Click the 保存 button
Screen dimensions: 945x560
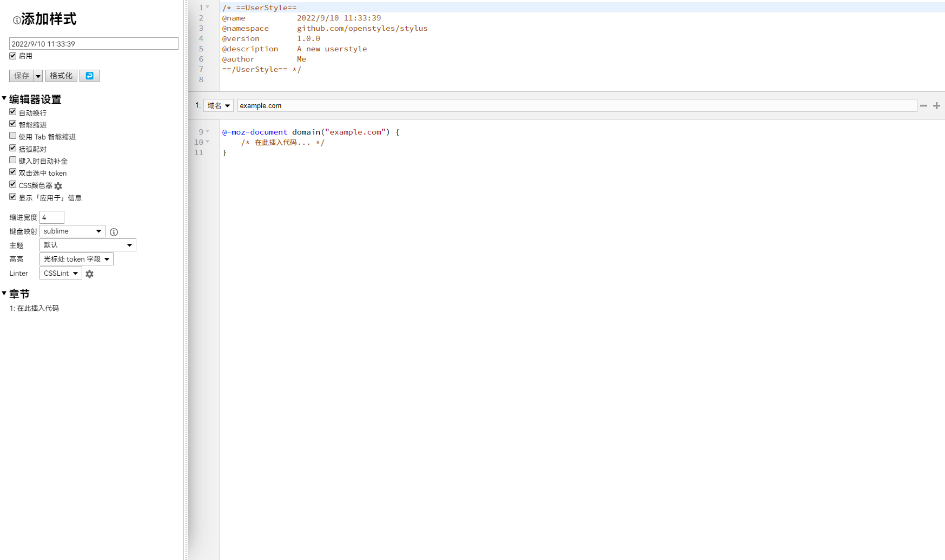(22, 76)
